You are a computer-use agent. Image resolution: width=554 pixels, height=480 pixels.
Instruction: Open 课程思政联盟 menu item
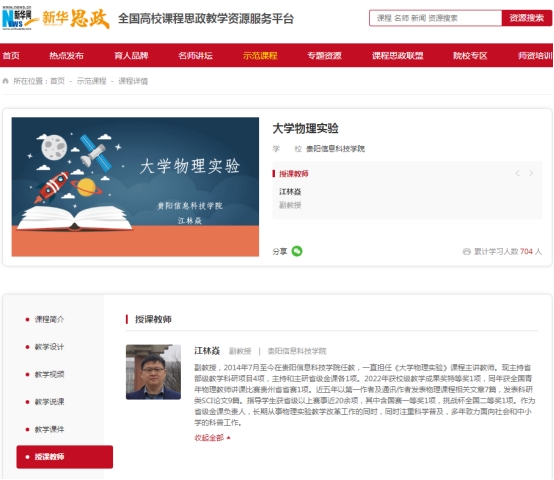click(x=397, y=55)
